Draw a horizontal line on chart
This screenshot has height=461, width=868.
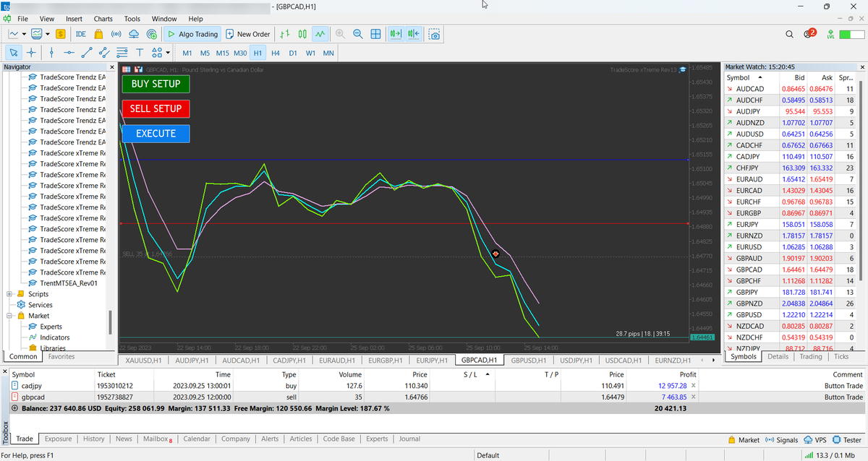click(x=69, y=52)
